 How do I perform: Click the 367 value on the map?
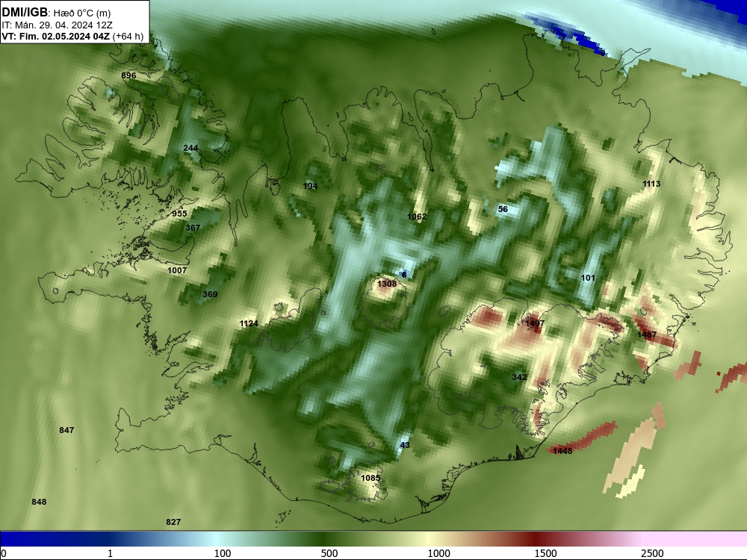[x=193, y=228]
